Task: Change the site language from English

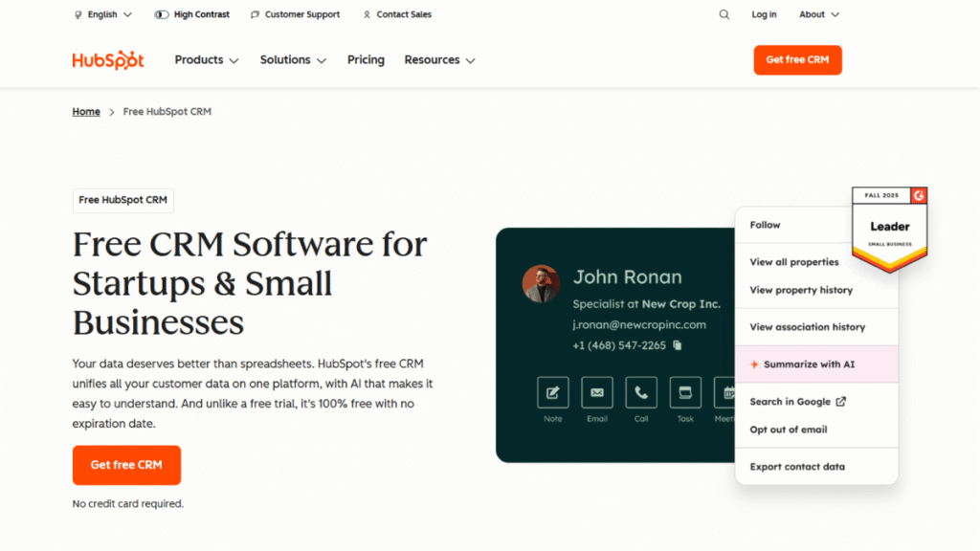Action: [x=101, y=14]
